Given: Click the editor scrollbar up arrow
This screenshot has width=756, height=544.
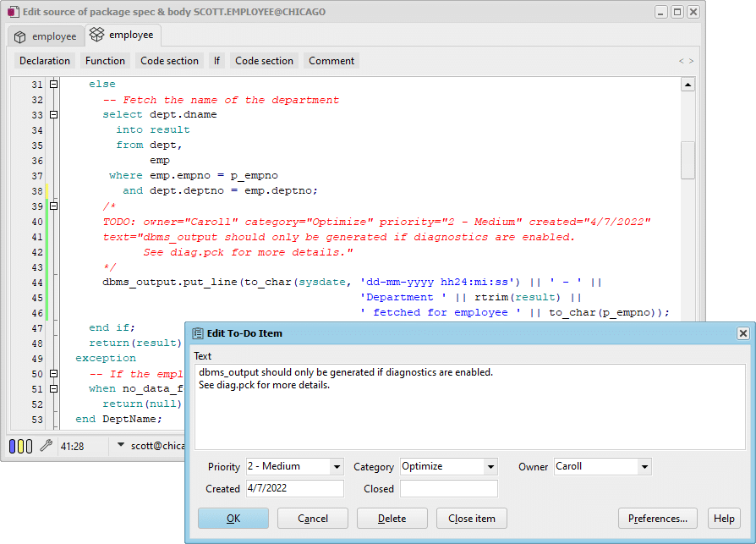Looking at the screenshot, I should pyautogui.click(x=688, y=85).
